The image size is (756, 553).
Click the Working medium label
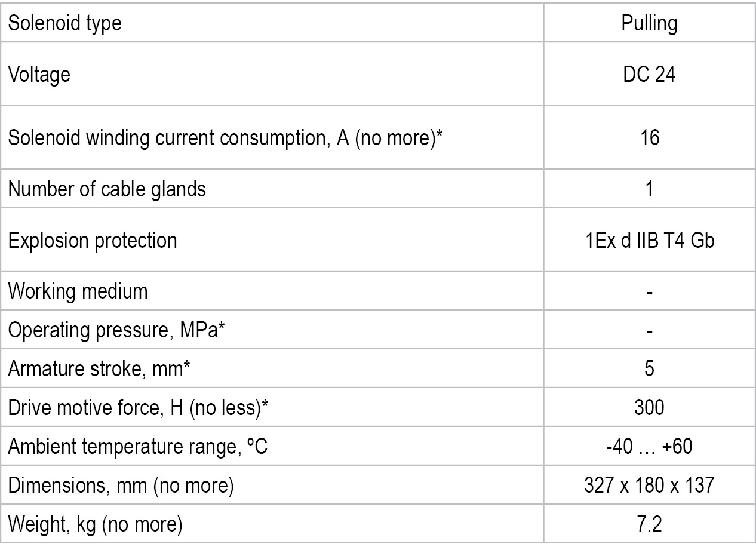point(78,292)
